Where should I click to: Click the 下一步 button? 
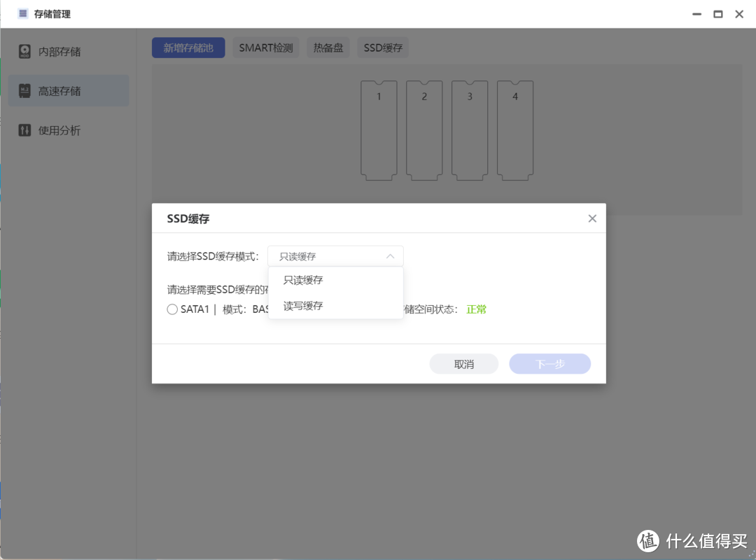tap(549, 363)
